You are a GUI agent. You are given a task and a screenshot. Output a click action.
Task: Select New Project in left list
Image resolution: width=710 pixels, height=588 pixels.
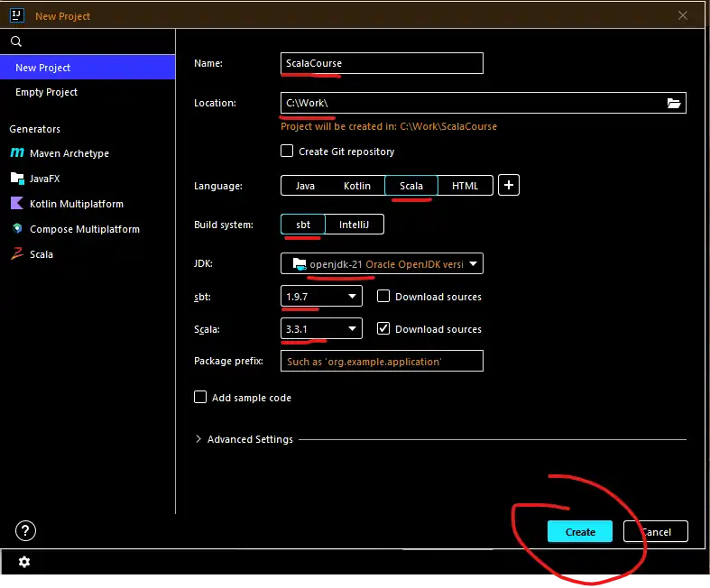coord(43,68)
